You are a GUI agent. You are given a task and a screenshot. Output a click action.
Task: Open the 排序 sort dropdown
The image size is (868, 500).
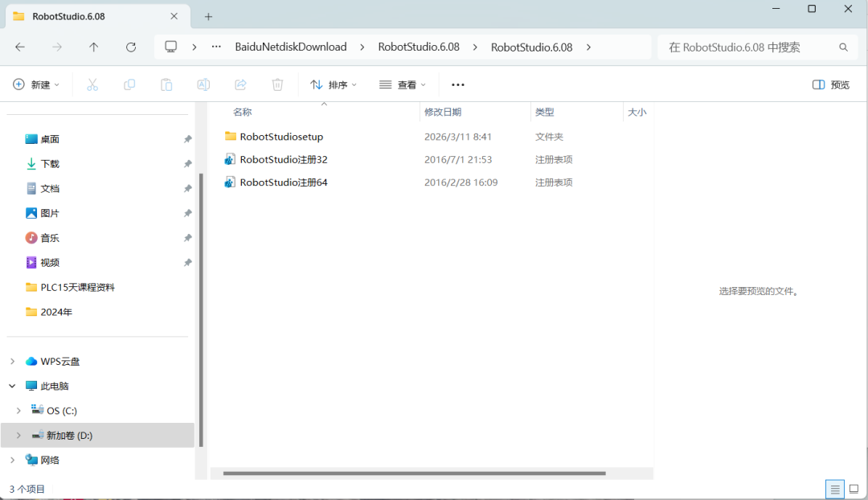(x=334, y=84)
